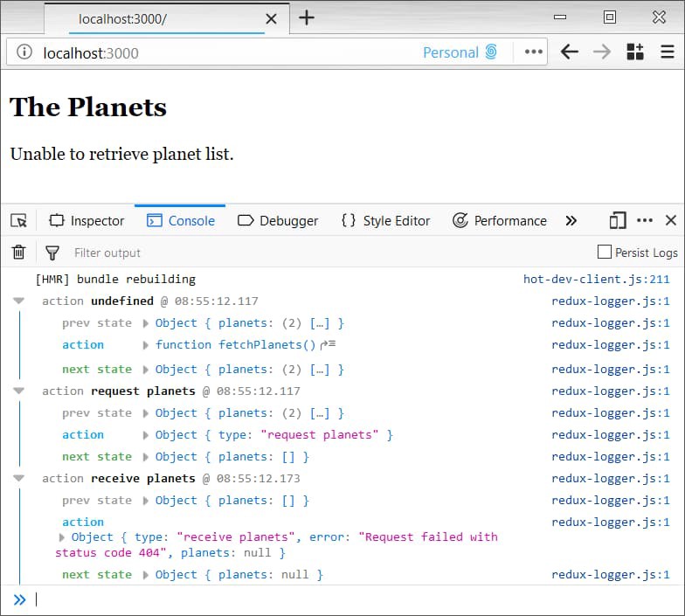Close the developer tools panel
This screenshot has height=616, width=685.
pyautogui.click(x=671, y=221)
